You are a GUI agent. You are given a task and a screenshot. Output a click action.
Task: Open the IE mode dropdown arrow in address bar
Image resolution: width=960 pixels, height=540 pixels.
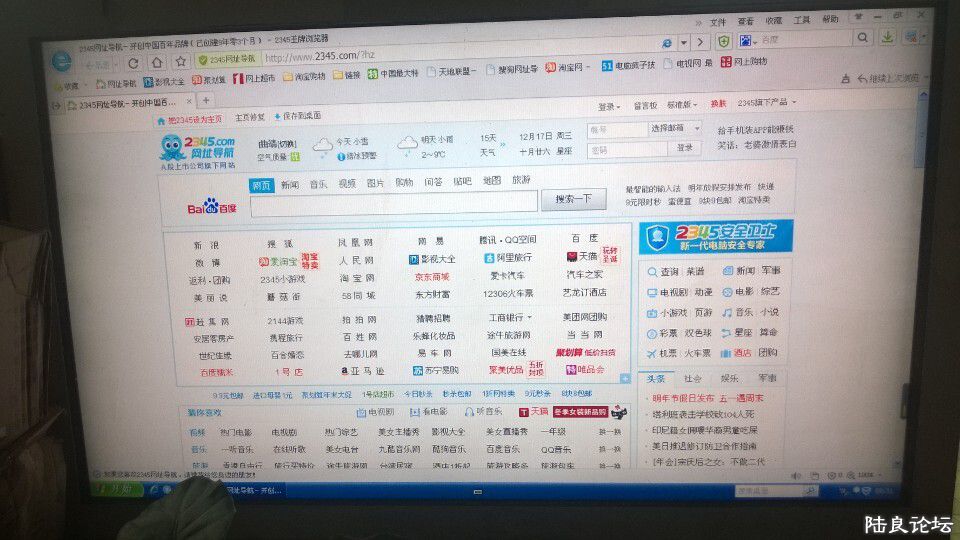(x=684, y=43)
